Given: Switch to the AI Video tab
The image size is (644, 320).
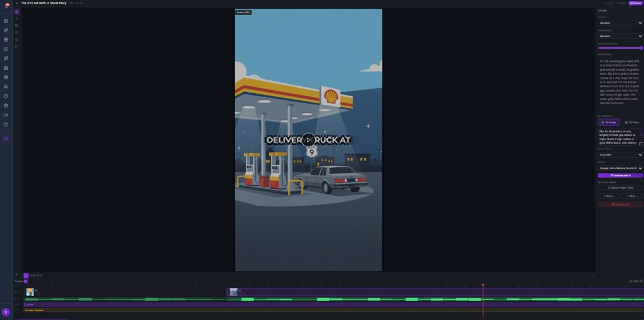Looking at the screenshot, I should [x=632, y=122].
